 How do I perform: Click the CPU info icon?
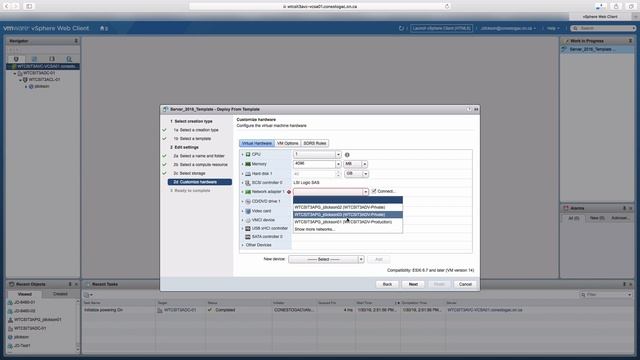[347, 155]
